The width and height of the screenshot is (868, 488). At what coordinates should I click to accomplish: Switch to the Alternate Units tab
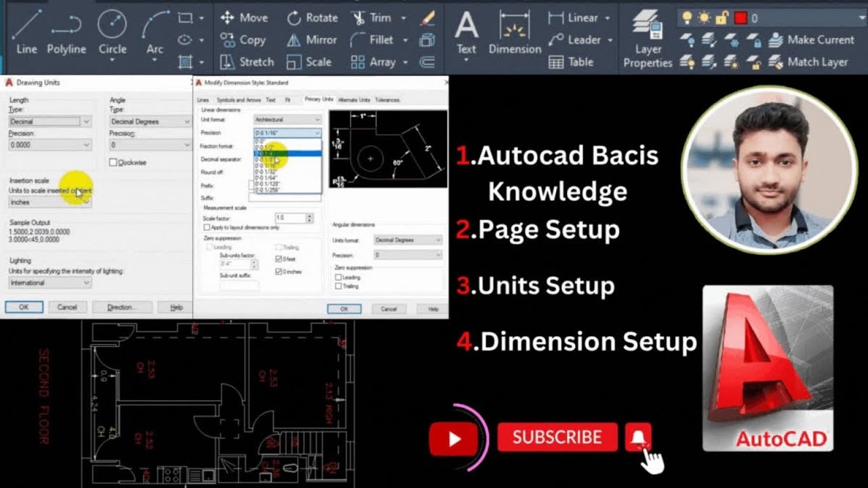click(x=354, y=100)
